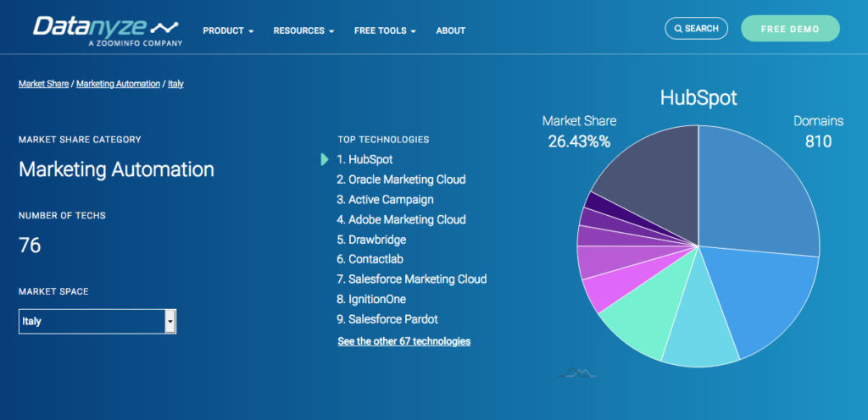Viewport: 868px width, 420px height.
Task: Open the PRODUCT menu
Action: (228, 31)
